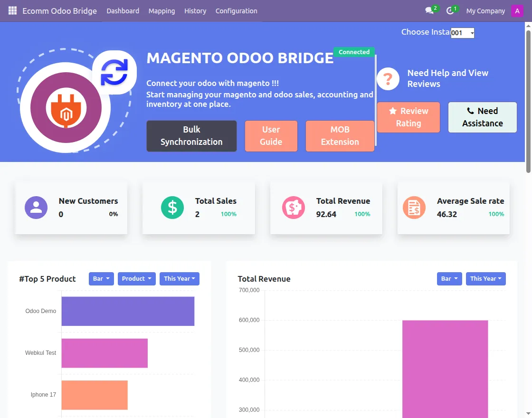Viewport: 532px width, 418px height.
Task: Open the History menu
Action: coord(195,11)
